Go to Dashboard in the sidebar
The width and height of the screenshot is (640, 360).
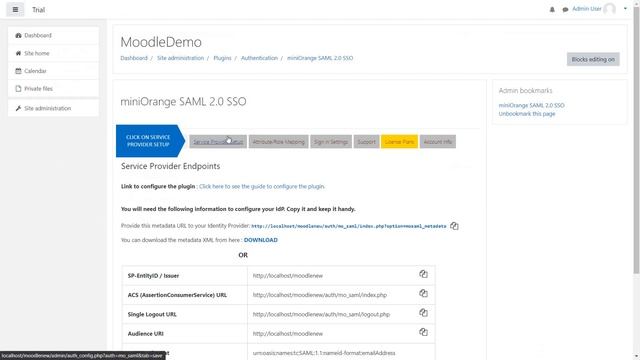(x=53, y=36)
